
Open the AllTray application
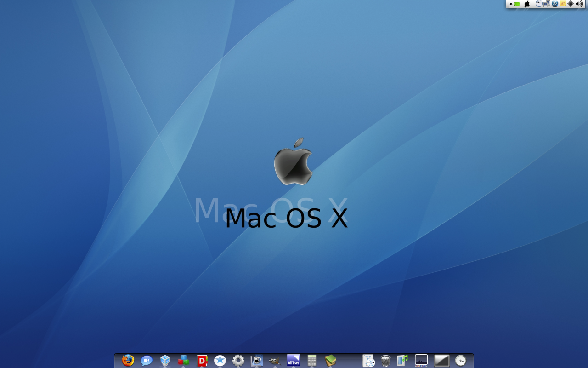pyautogui.click(x=294, y=361)
